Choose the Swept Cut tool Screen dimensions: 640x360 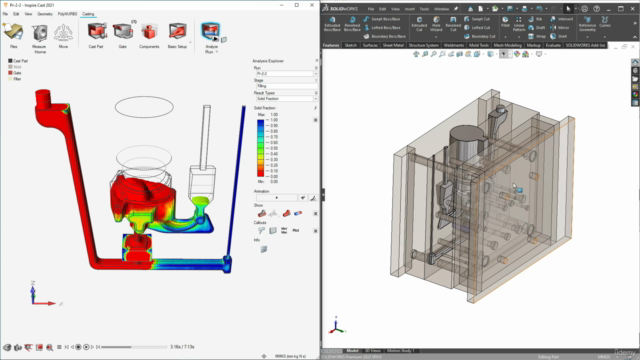click(x=477, y=19)
